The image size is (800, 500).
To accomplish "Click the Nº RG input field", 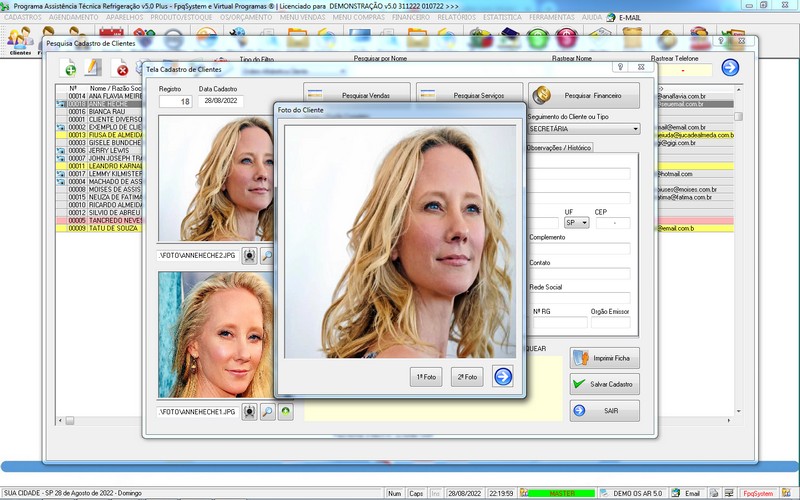I will 560,322.
